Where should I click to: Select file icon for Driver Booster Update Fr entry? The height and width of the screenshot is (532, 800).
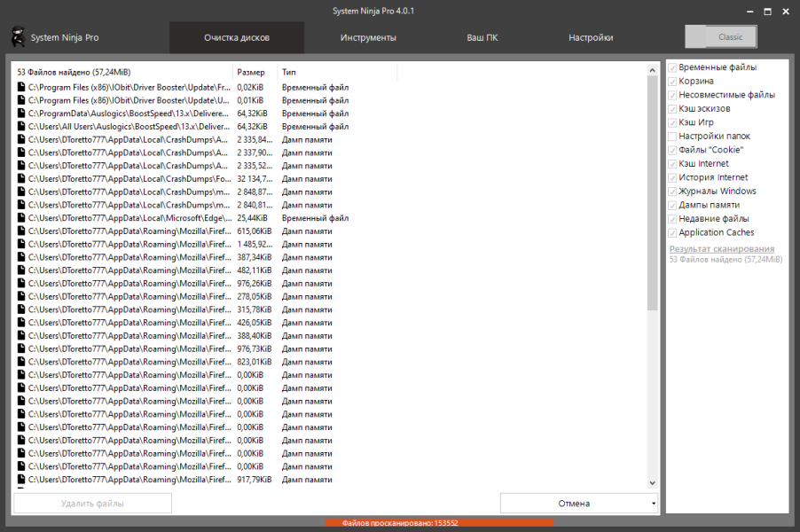21,87
